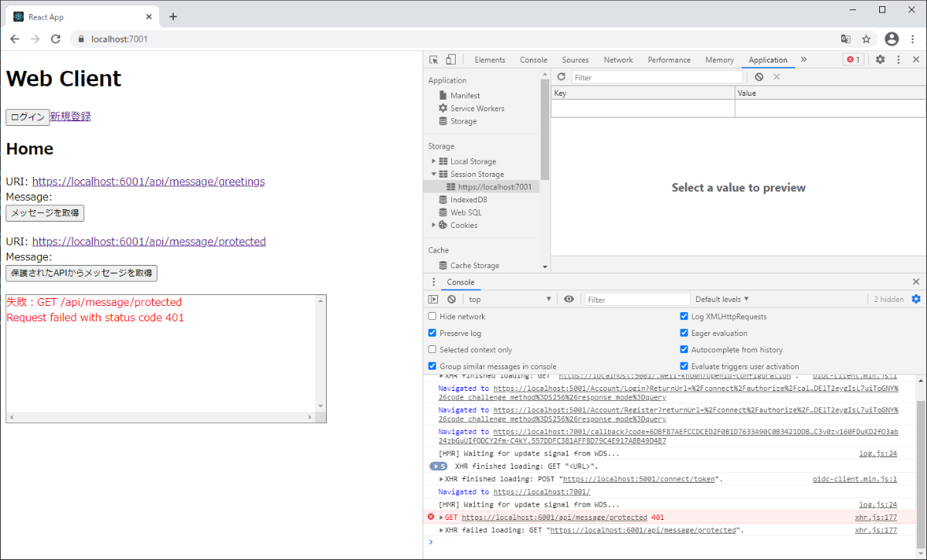Open the Chrome profile avatar
The image size is (927, 560).
(x=892, y=39)
